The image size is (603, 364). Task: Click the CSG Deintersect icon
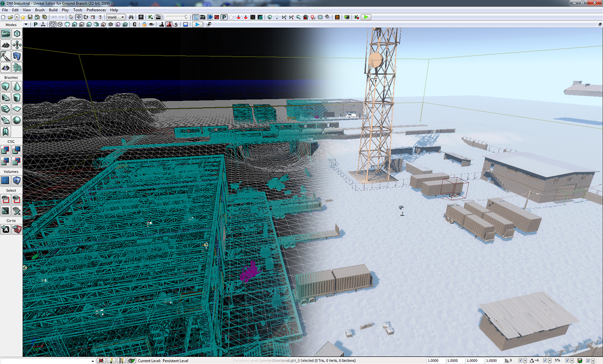tap(17, 161)
